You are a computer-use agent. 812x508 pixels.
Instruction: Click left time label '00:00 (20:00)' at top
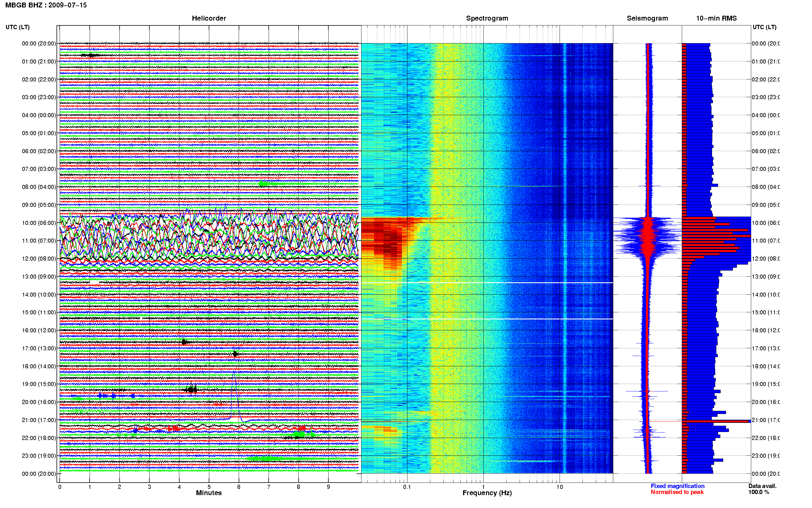pyautogui.click(x=39, y=43)
